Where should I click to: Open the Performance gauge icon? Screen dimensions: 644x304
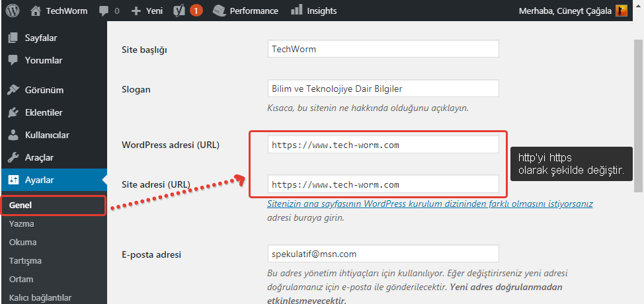point(219,11)
